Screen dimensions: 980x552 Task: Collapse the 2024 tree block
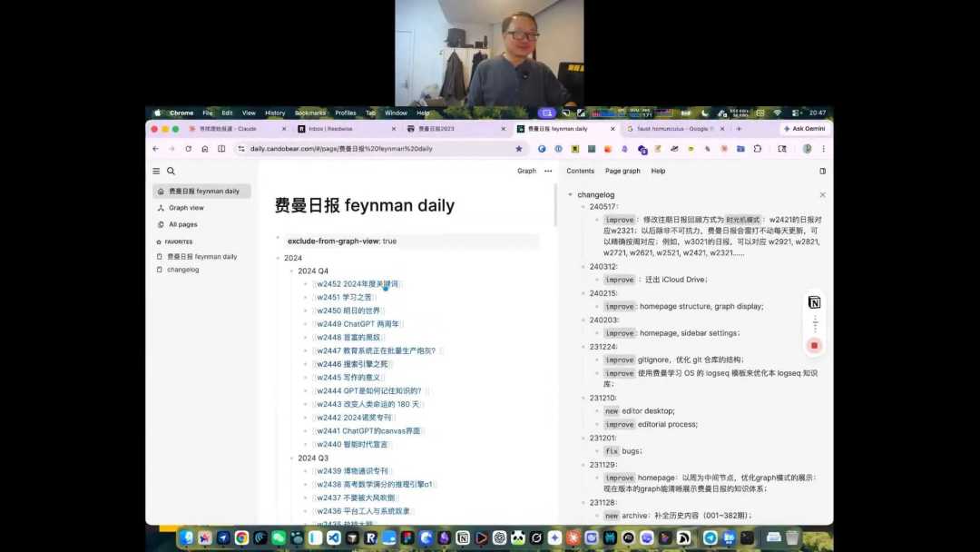click(279, 258)
